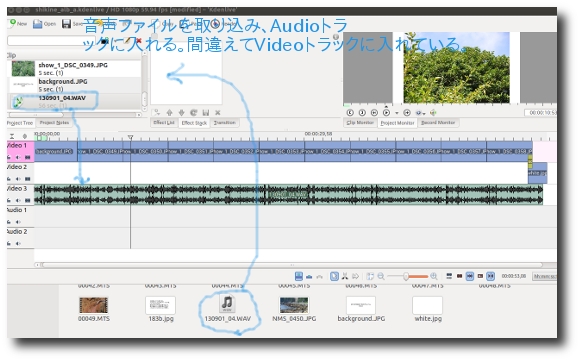Image resolution: width=580 pixels, height=361 pixels.
Task: Switch to the Transition tab
Action: [x=225, y=122]
